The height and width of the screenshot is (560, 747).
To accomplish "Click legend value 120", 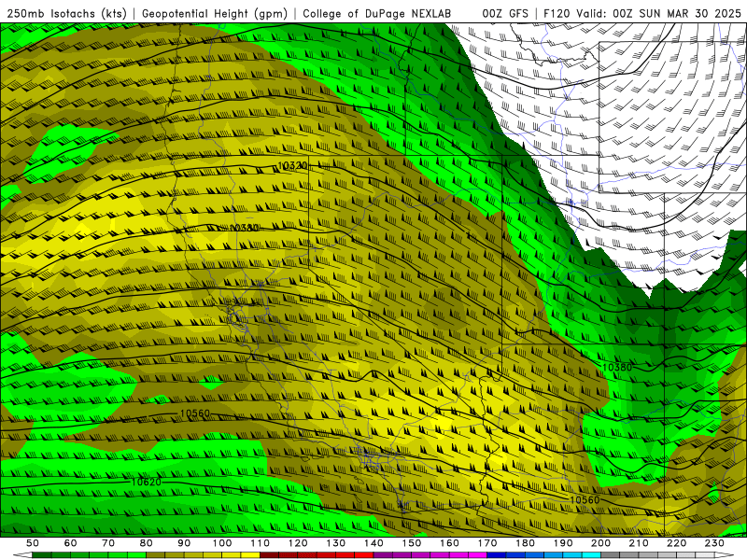I will pos(298,543).
